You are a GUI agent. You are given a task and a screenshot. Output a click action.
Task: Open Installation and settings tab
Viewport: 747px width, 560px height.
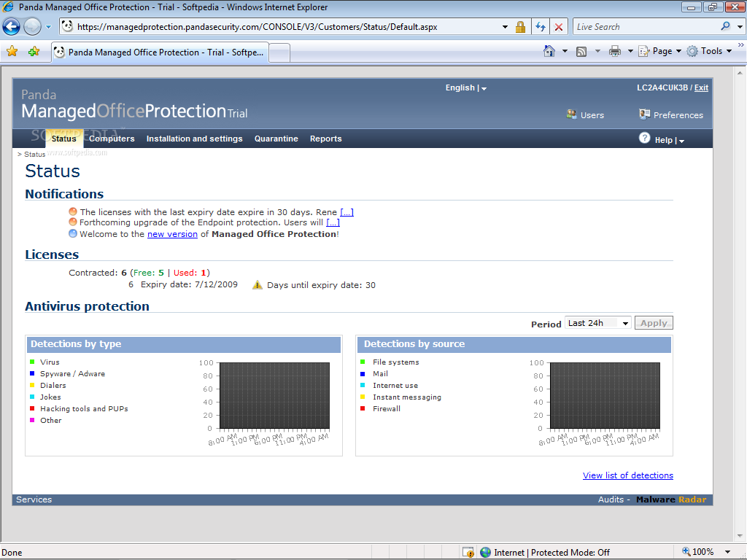pos(194,139)
